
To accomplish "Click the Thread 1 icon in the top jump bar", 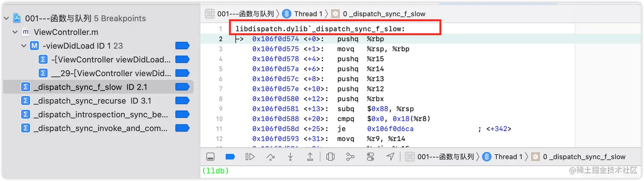I will [287, 14].
